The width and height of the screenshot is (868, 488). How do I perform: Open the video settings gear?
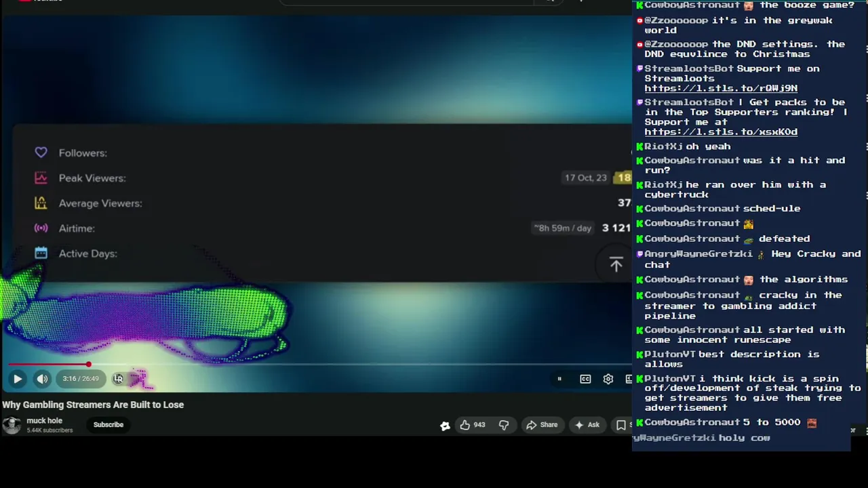(608, 379)
